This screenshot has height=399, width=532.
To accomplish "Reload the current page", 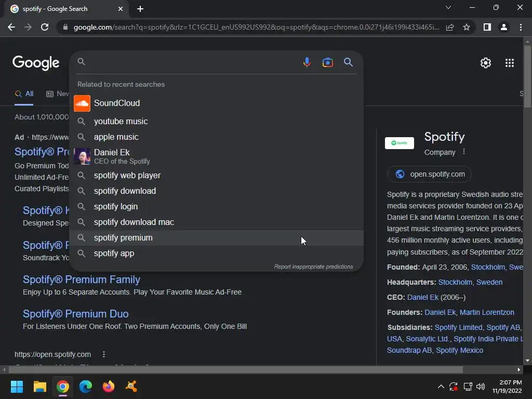I will pyautogui.click(x=45, y=27).
